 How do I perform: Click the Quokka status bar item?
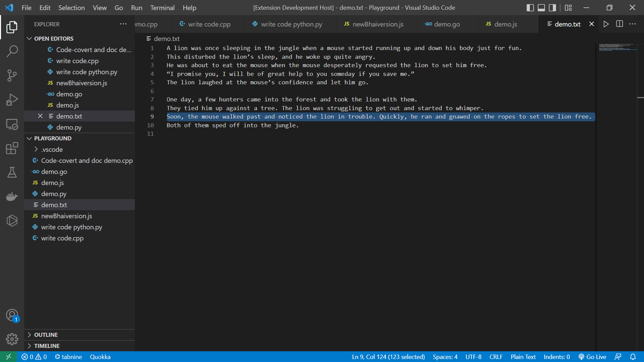click(x=100, y=357)
